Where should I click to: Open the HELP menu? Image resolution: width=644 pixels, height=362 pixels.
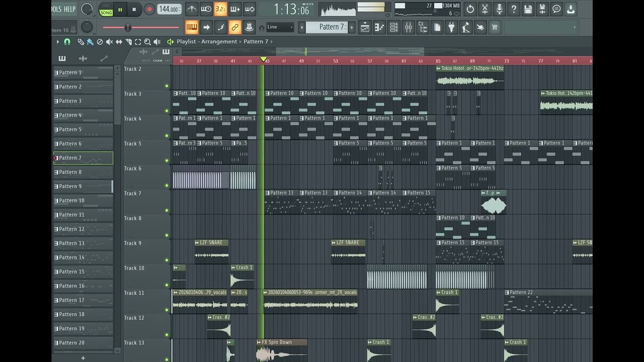click(x=69, y=9)
